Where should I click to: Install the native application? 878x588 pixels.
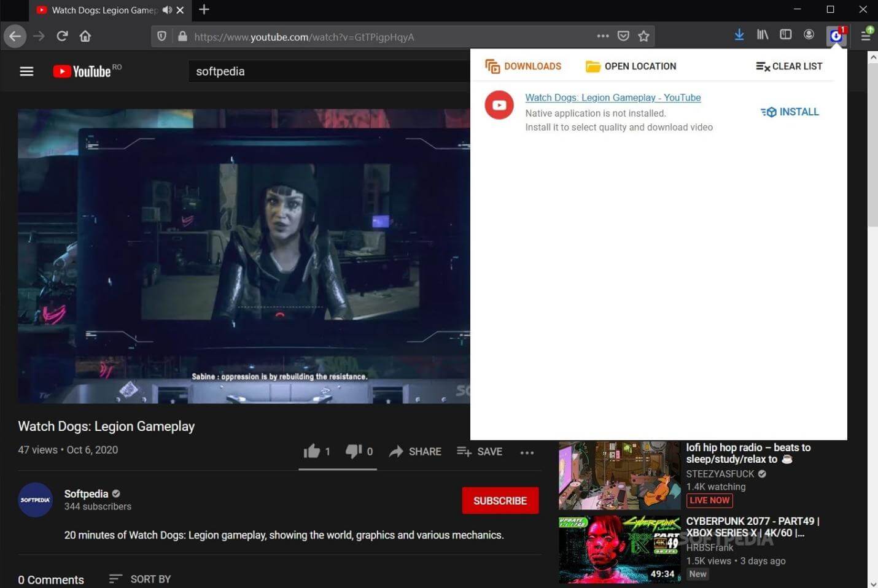(x=790, y=112)
